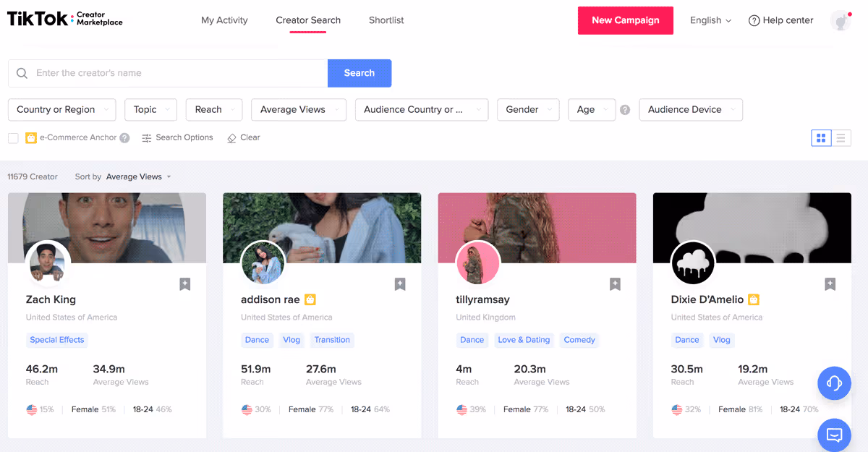Click the TikTok Creator Marketplace logo
The image size is (868, 452).
[64, 20]
